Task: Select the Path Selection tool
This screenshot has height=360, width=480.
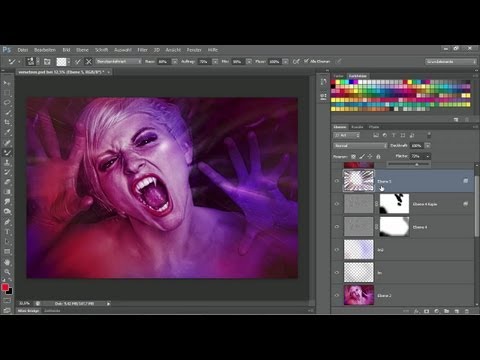Action: pos(7,241)
